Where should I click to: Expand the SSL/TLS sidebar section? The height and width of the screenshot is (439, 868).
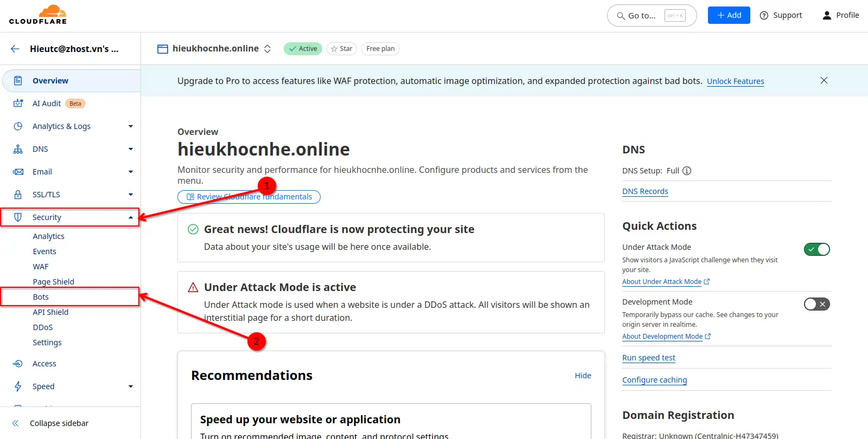point(130,195)
